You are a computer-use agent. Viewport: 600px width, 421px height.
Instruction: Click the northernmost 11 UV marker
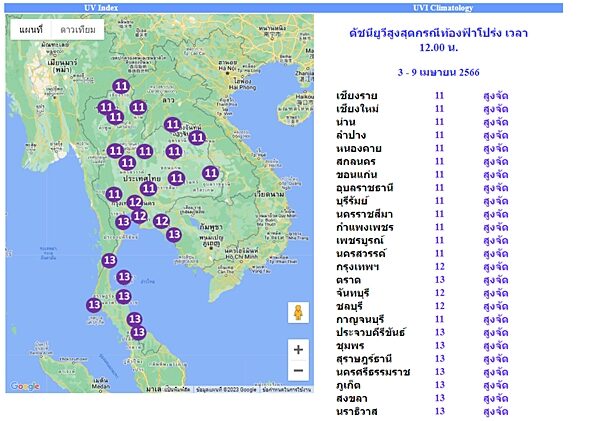click(x=122, y=86)
